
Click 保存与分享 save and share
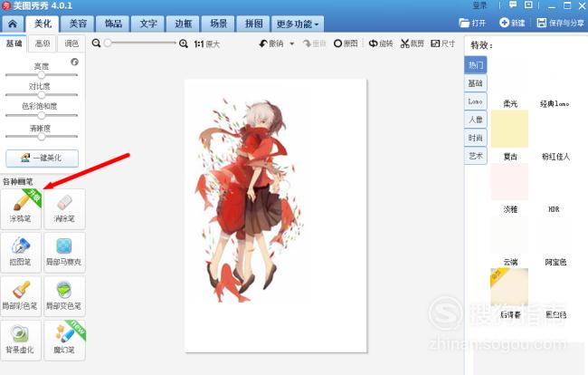coord(560,23)
